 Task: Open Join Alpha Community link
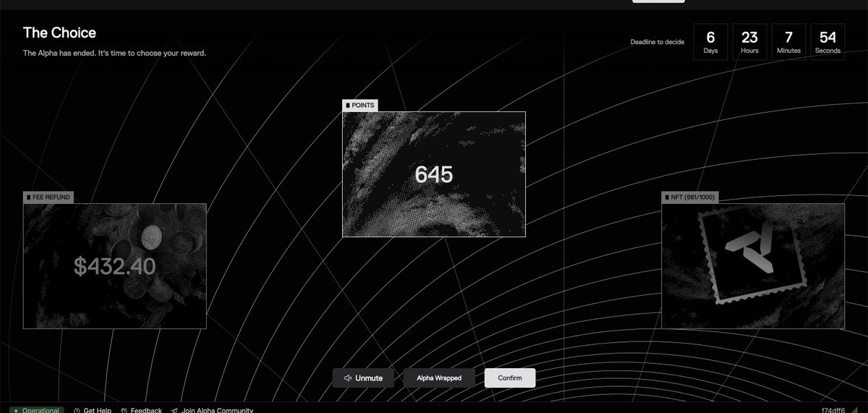click(212, 410)
